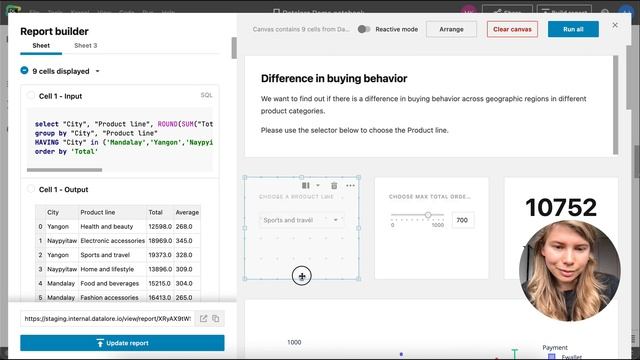Expand the 9 cells displayed dropdown arrow
The width and height of the screenshot is (640, 360).
98,71
